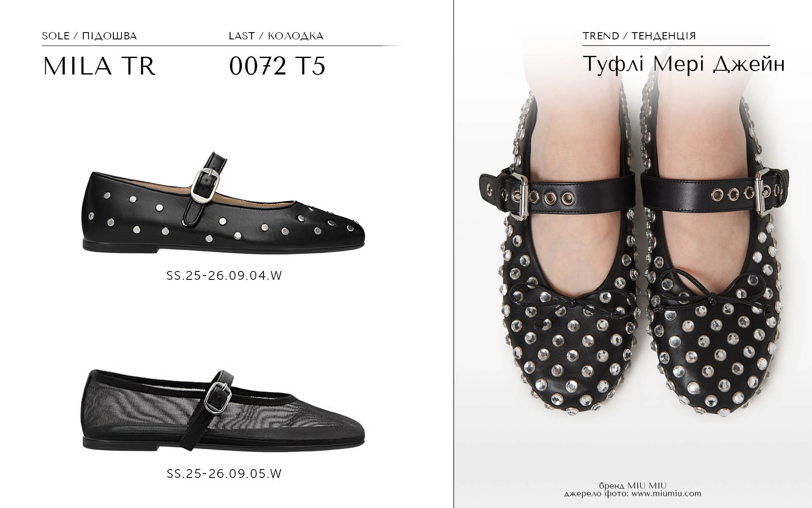Click the Miu Miu crystal-studded shoes photo
The width and height of the screenshot is (812, 508).
(x=633, y=254)
